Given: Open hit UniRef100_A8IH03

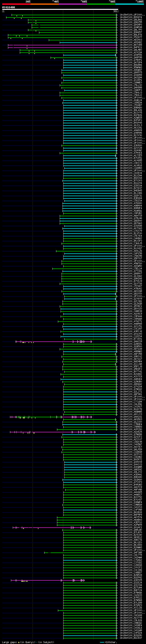Looking at the screenshot, I should click(x=131, y=40).
